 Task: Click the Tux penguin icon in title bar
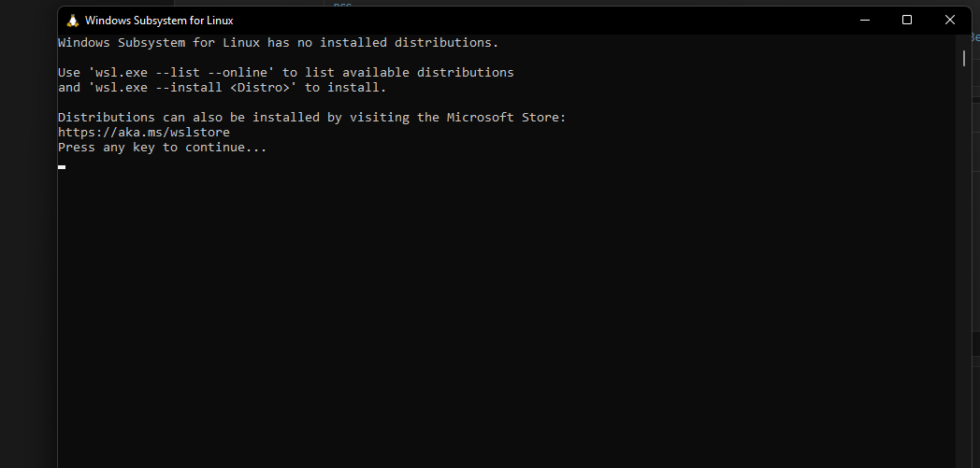(x=73, y=21)
